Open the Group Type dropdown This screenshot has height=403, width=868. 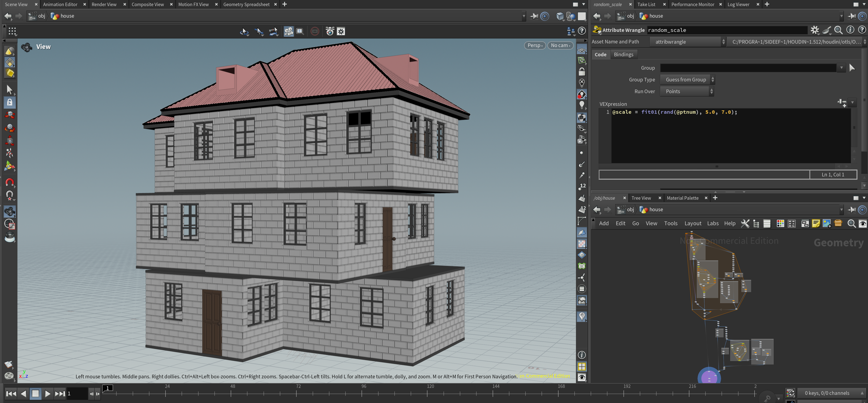687,80
